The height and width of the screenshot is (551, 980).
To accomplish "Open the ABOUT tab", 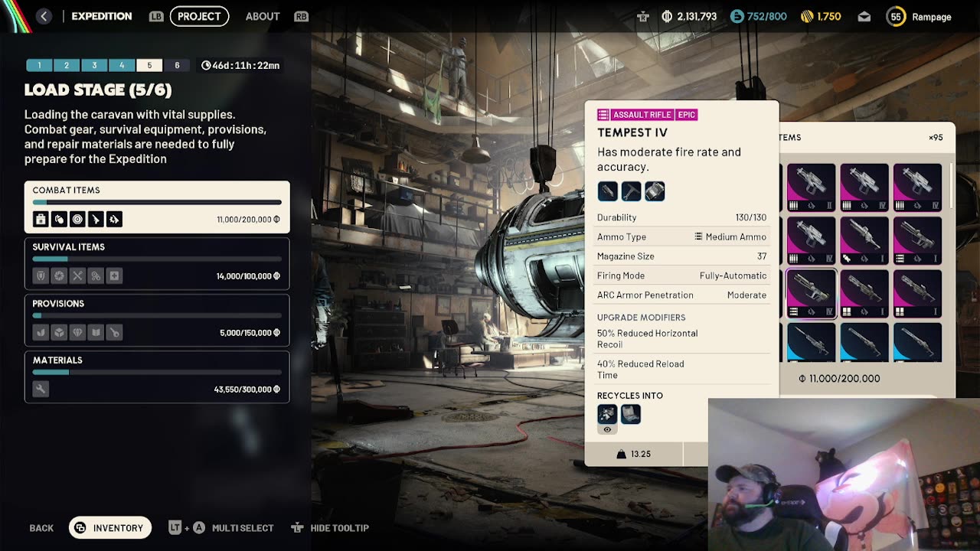I will pos(263,16).
